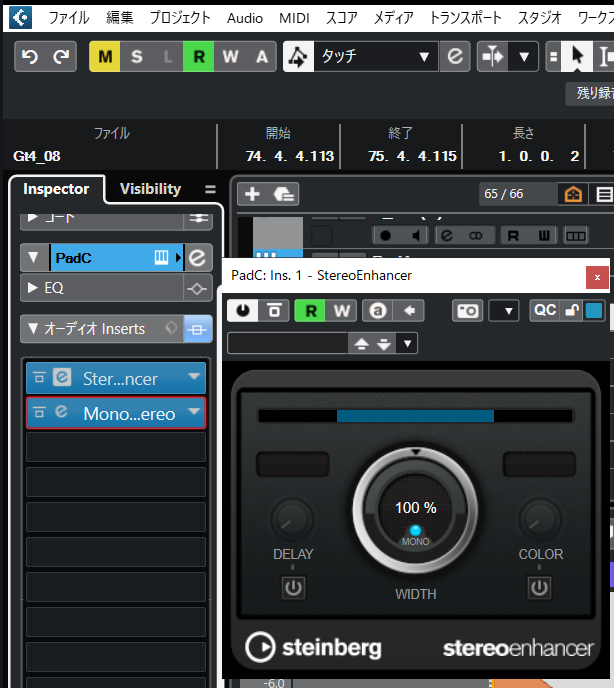Click the Redo arrow icon
The height and width of the screenshot is (688, 614).
(x=61, y=57)
